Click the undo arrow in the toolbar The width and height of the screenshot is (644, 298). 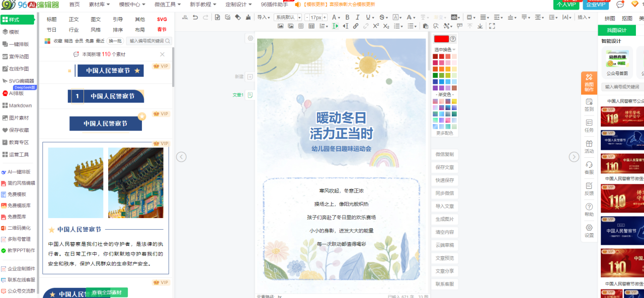pyautogui.click(x=195, y=17)
